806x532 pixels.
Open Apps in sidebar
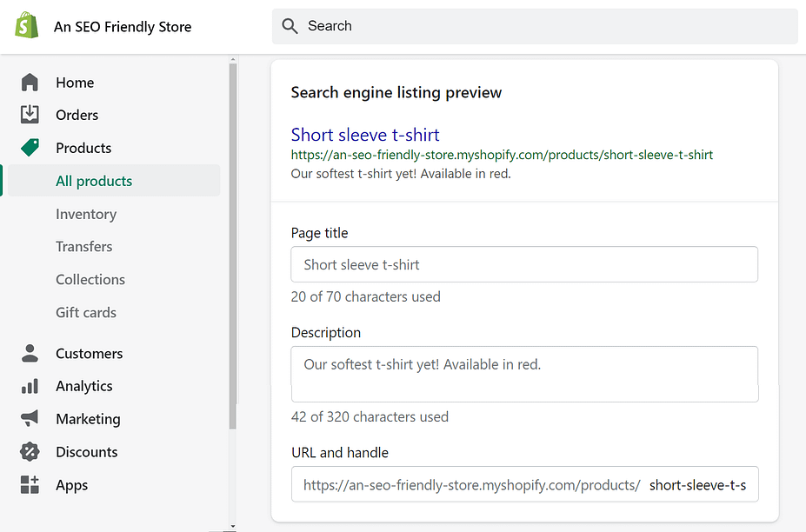[x=72, y=485]
